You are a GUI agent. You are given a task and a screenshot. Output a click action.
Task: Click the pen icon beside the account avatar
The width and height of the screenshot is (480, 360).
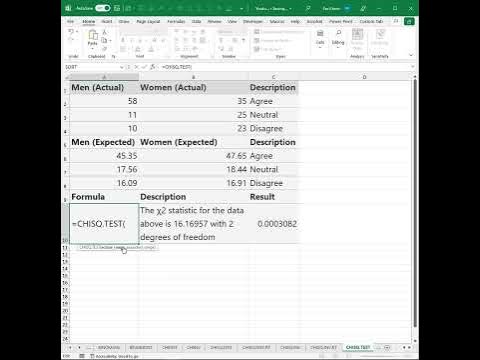(x=363, y=8)
